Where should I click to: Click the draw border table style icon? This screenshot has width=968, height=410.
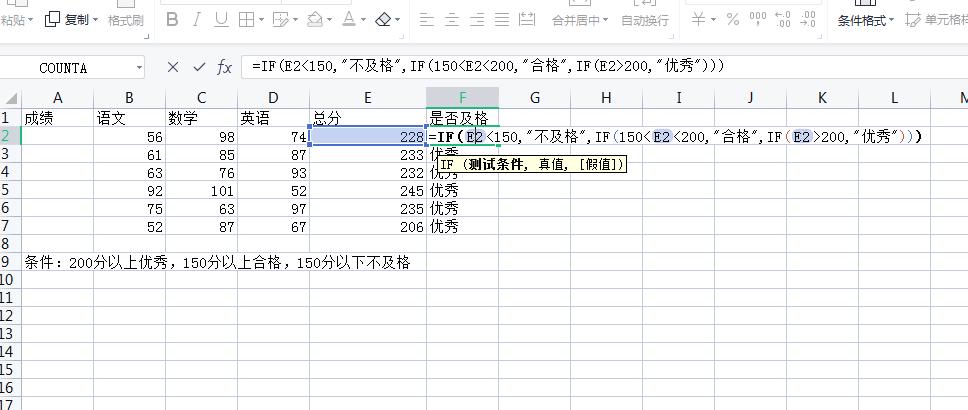pyautogui.click(x=280, y=20)
